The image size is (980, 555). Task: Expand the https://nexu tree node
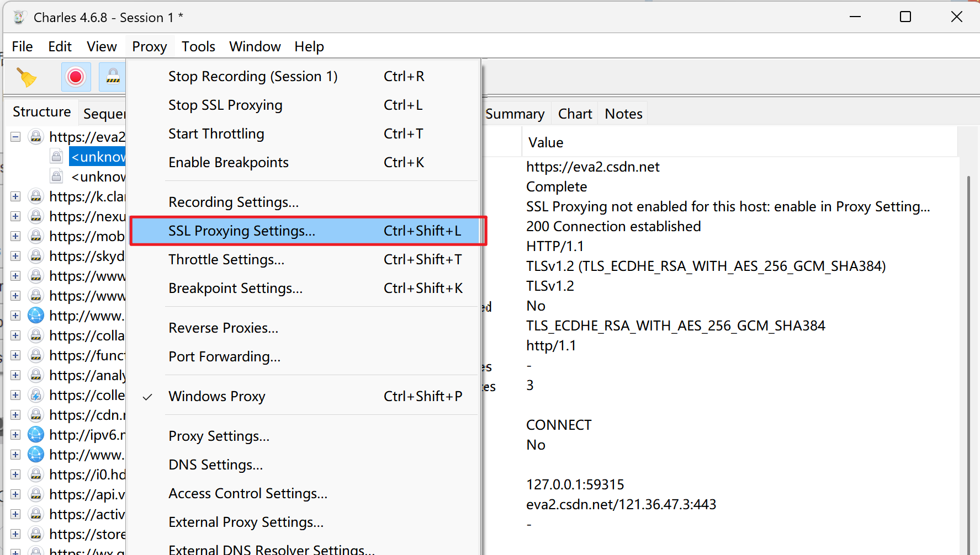[15, 216]
